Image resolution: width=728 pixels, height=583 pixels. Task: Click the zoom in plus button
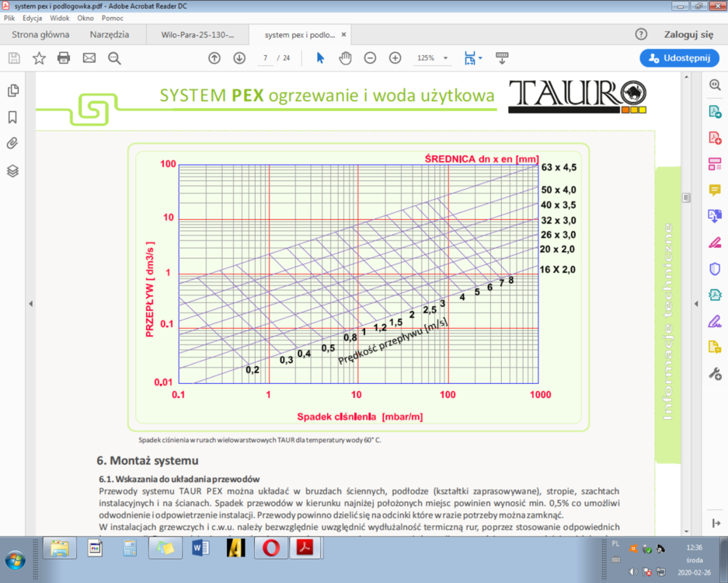coord(395,58)
